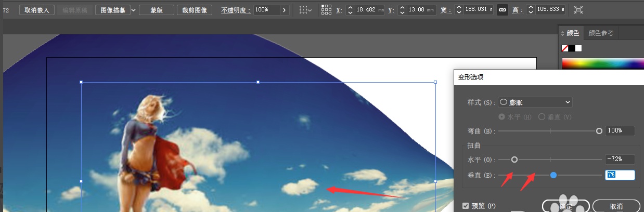The height and width of the screenshot is (212, 644).
Task: Click the vertical distortion 7% field
Action: (x=620, y=175)
